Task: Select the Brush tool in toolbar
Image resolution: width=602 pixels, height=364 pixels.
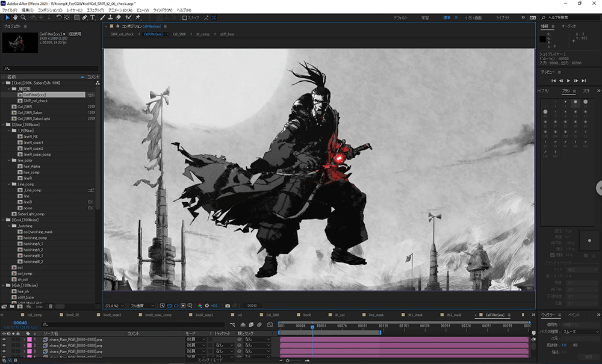Action: (x=102, y=17)
